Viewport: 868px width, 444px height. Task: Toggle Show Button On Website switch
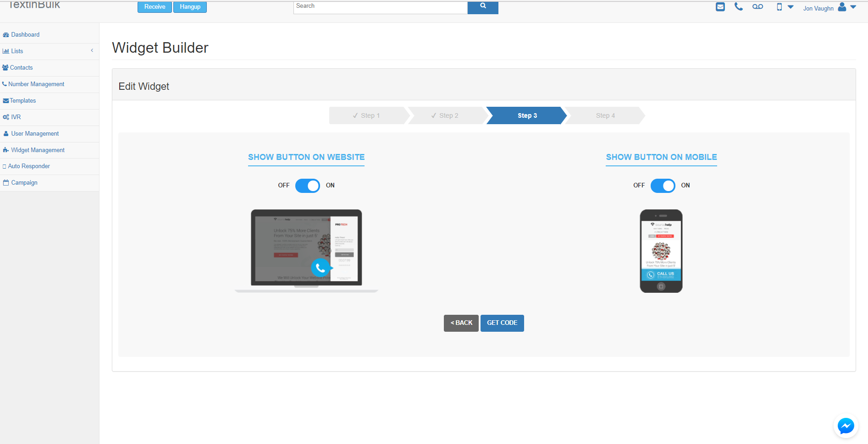307,186
